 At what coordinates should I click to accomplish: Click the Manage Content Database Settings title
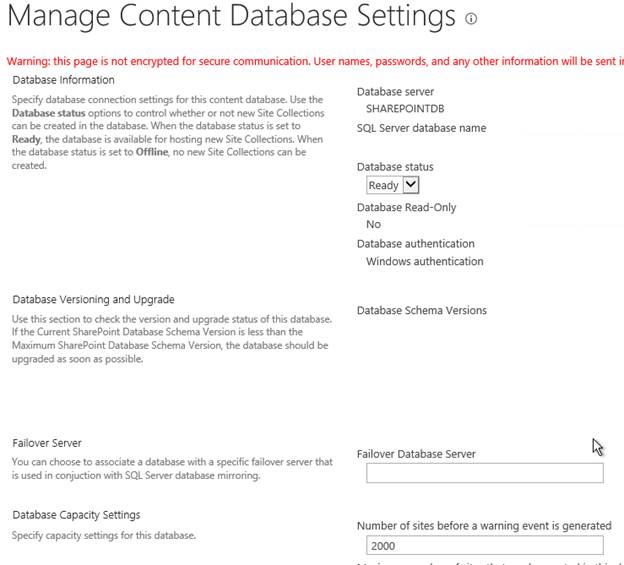231,17
